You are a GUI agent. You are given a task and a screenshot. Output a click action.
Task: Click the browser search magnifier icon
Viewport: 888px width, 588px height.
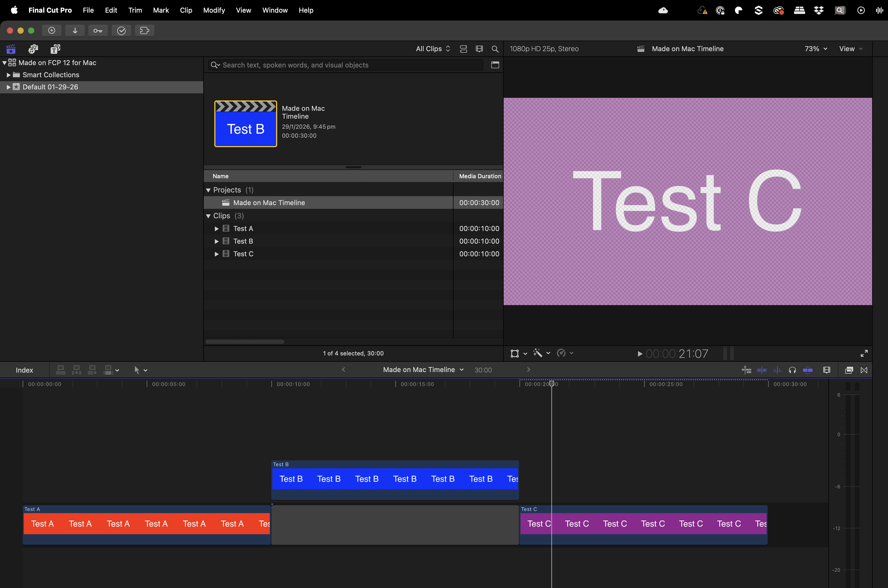click(x=495, y=49)
